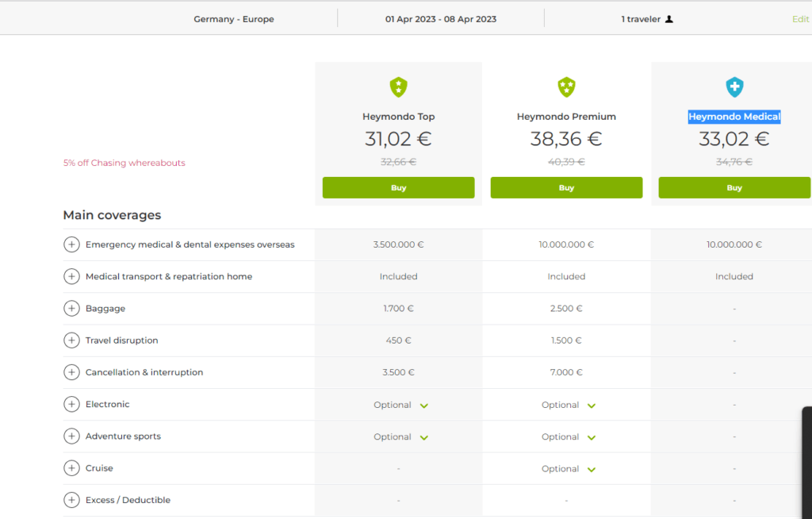This screenshot has height=519, width=812.
Task: Open Adventure sports Optional dropdown for Heymondo Top
Action: tap(400, 437)
